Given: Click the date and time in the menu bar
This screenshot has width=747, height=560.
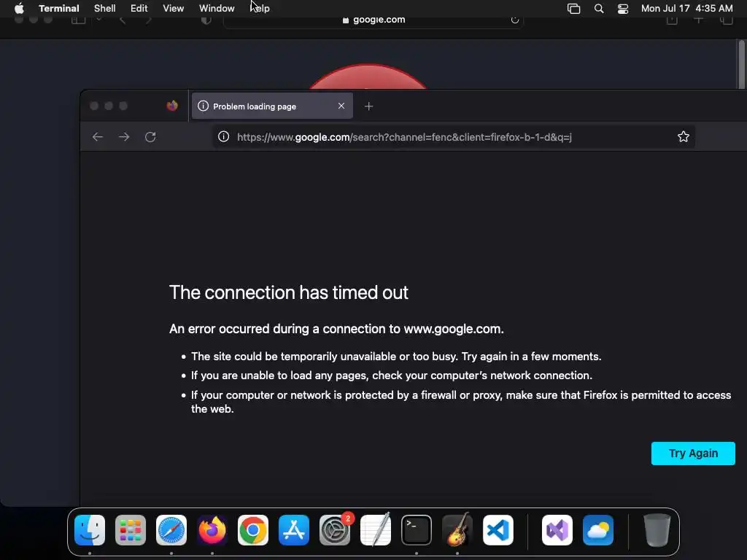Looking at the screenshot, I should (x=686, y=8).
